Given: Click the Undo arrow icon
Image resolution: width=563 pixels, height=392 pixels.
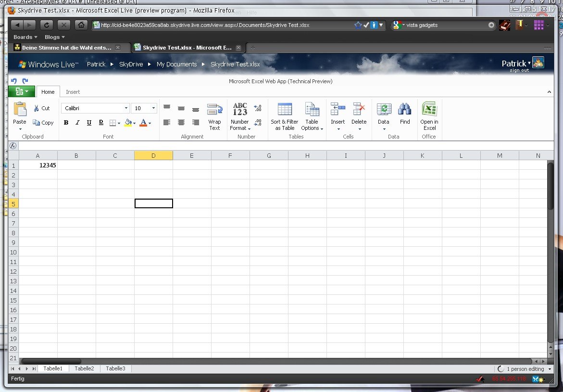Looking at the screenshot, I should click(14, 81).
